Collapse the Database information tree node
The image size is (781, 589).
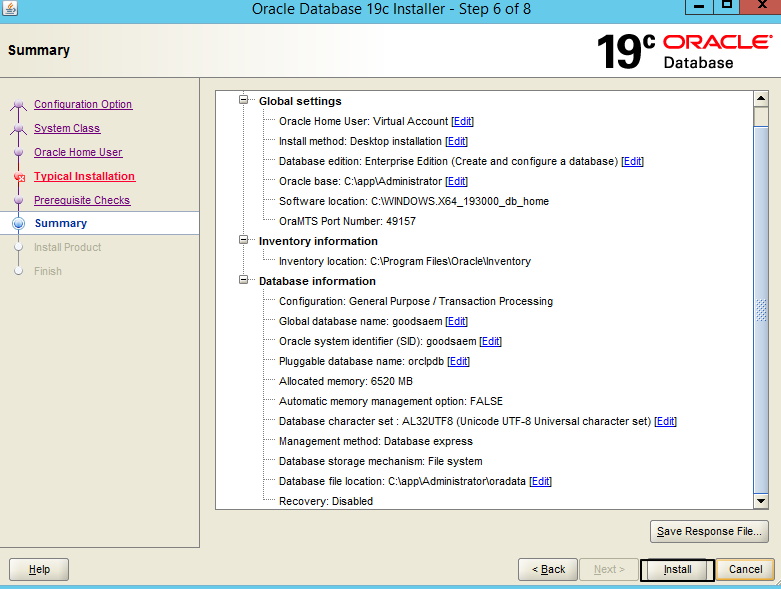244,280
